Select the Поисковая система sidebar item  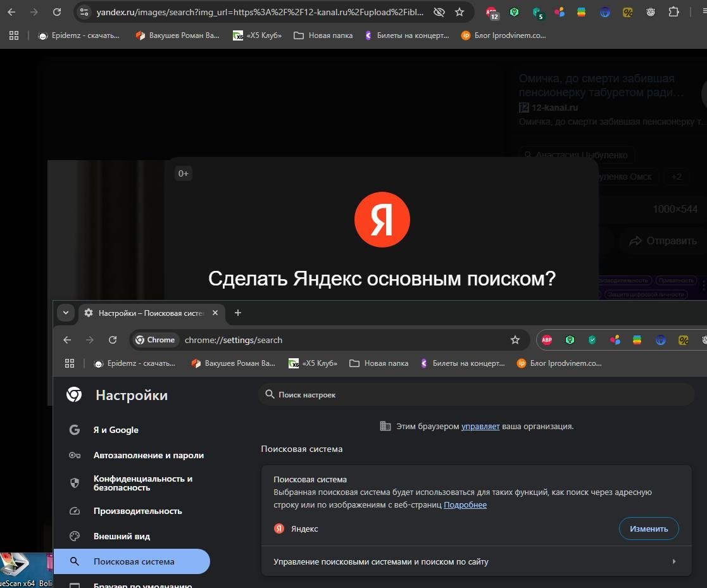[131, 561]
